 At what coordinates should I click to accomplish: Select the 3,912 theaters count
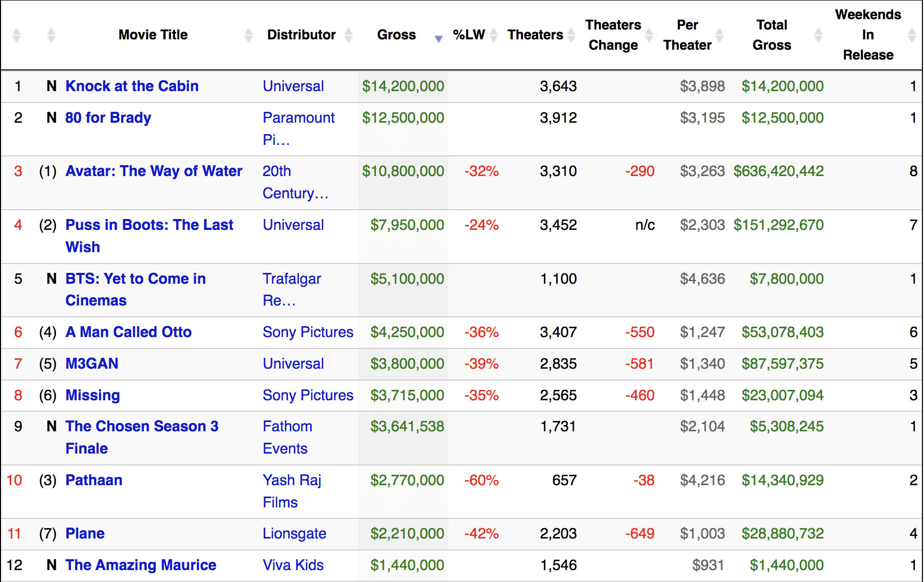pos(558,118)
